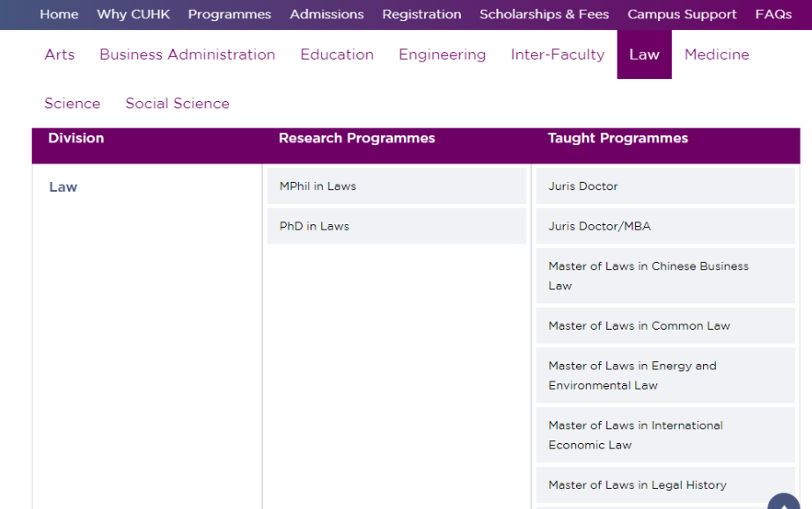812x509 pixels.
Task: Go to Admissions in top navigation
Action: [x=326, y=14]
